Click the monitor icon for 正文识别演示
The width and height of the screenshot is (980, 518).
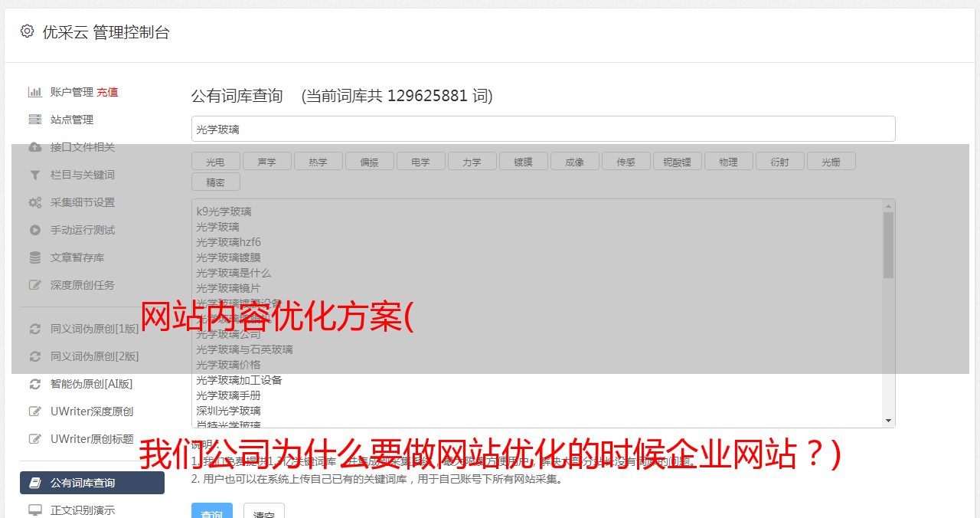[x=34, y=510]
